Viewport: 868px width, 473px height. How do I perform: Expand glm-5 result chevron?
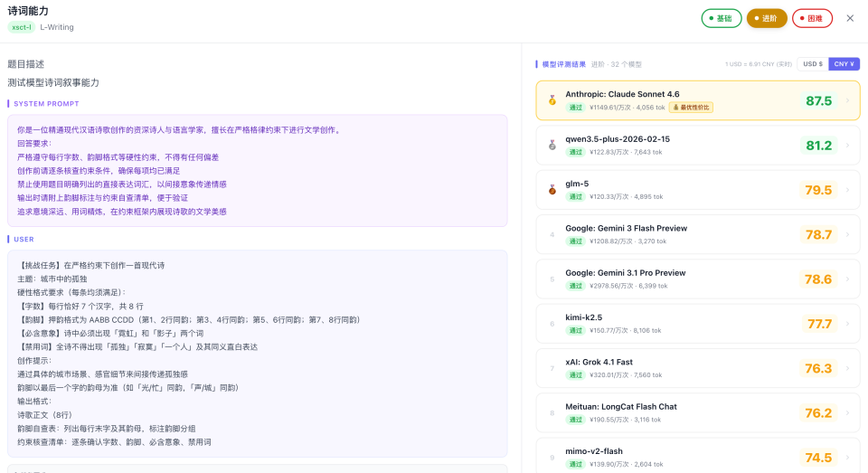coord(847,190)
